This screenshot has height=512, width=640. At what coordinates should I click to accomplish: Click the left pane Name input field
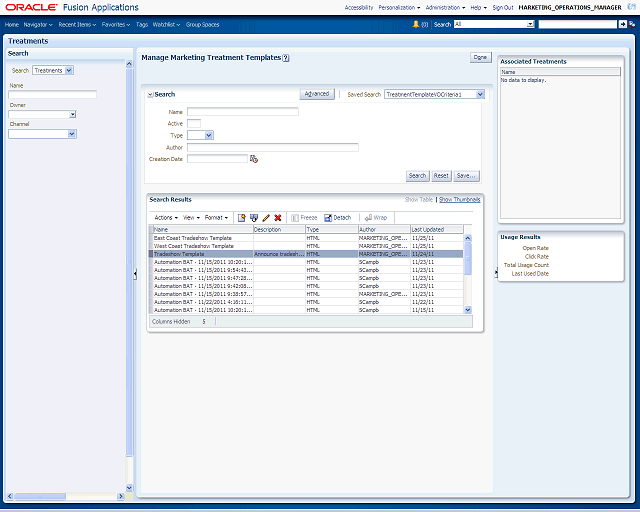[52, 95]
